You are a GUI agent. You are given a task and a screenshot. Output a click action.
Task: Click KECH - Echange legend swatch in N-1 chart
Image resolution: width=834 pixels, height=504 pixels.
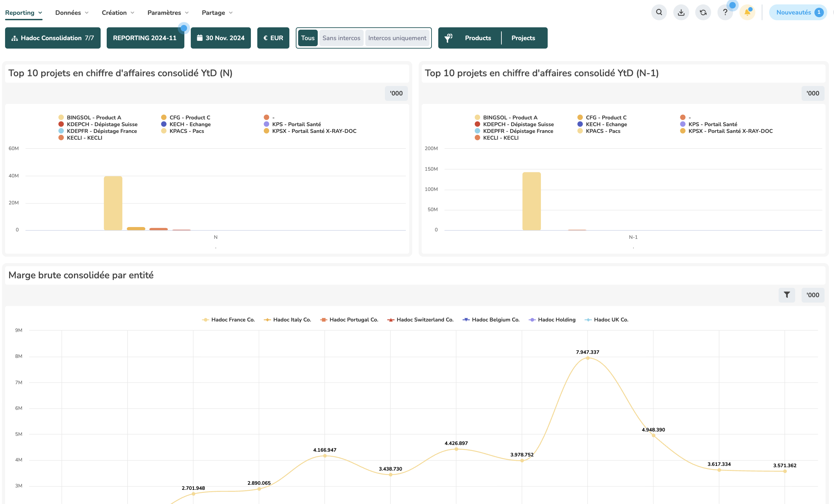(x=580, y=124)
